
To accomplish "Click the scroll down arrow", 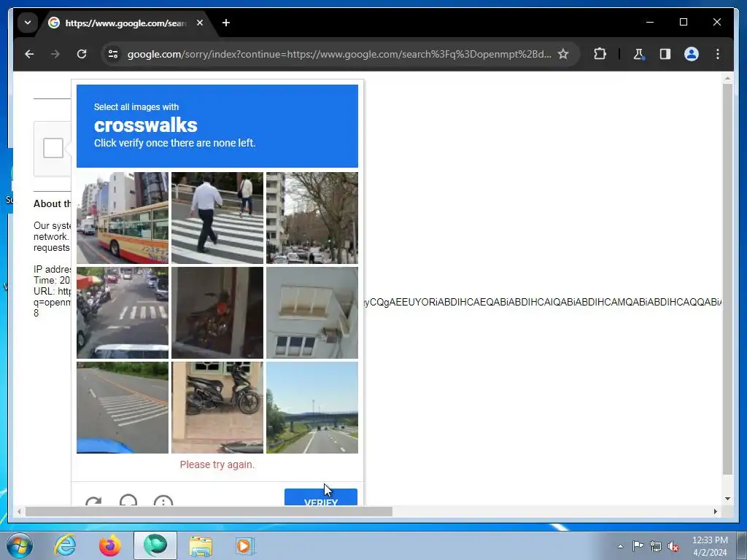I will pyautogui.click(x=727, y=499).
